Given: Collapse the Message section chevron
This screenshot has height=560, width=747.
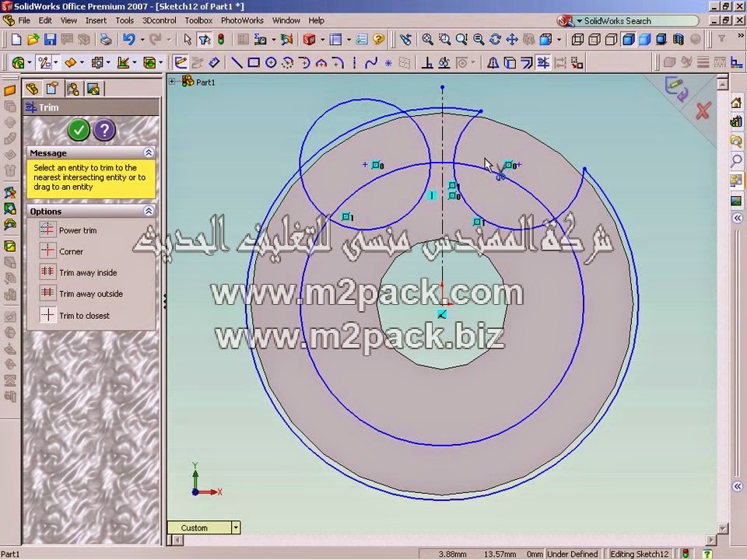Looking at the screenshot, I should [x=149, y=152].
